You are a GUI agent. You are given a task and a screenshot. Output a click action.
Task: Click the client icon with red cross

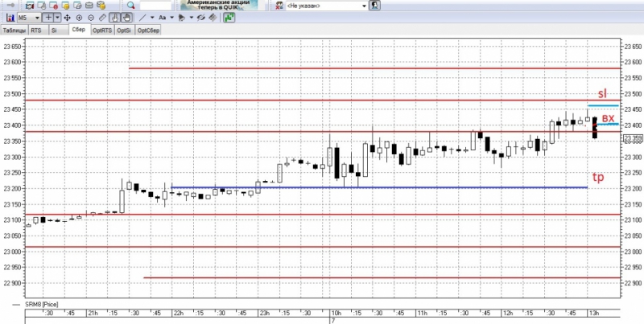tap(279, 6)
